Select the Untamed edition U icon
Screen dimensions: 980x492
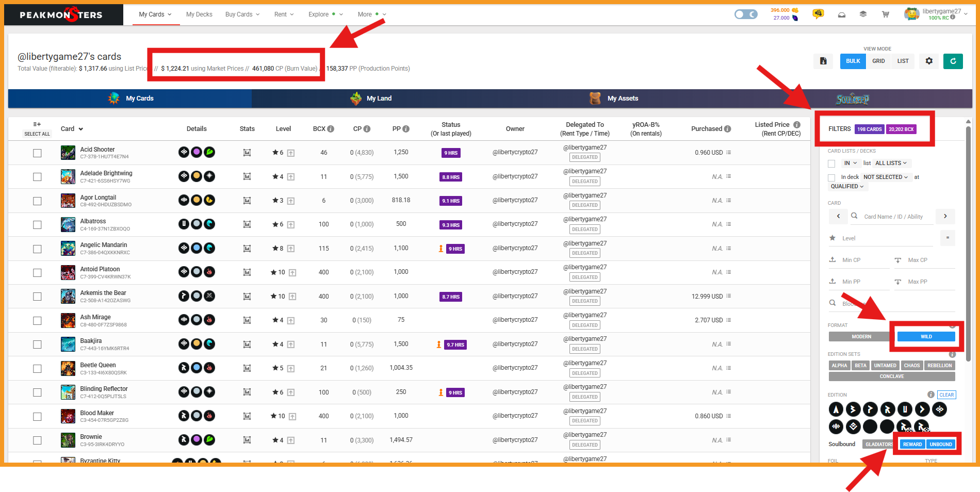coord(905,409)
